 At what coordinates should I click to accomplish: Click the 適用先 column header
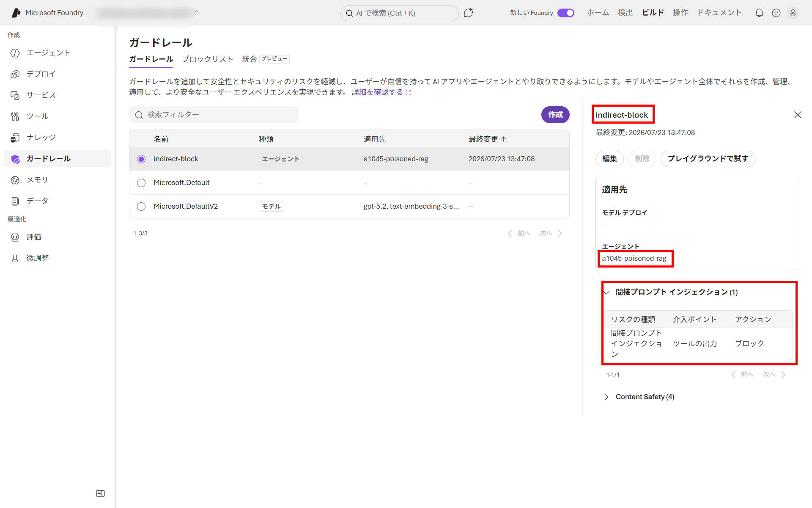[375, 139]
